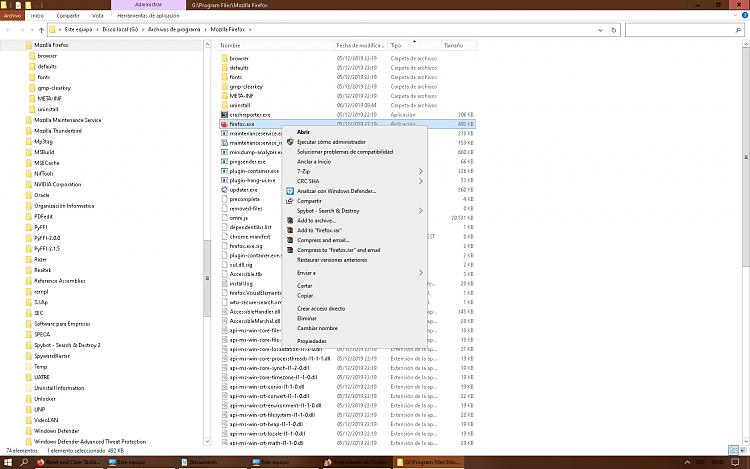Click the Windows Start button
The image size is (750, 469).
8,462
